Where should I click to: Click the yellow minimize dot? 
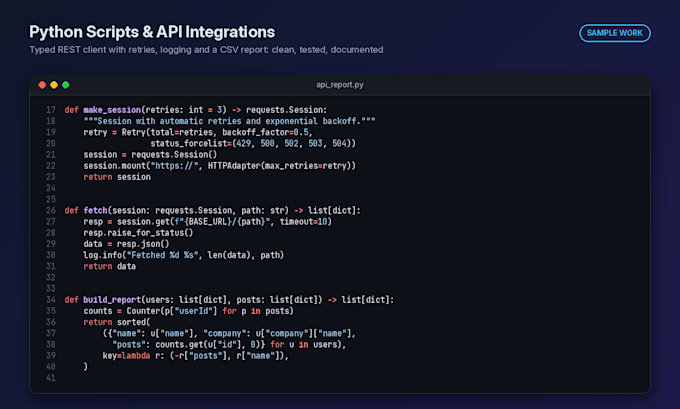[54, 85]
